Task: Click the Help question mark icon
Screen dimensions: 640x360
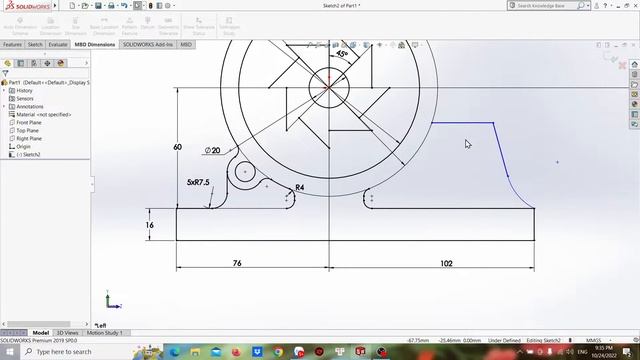Action: [x=605, y=6]
